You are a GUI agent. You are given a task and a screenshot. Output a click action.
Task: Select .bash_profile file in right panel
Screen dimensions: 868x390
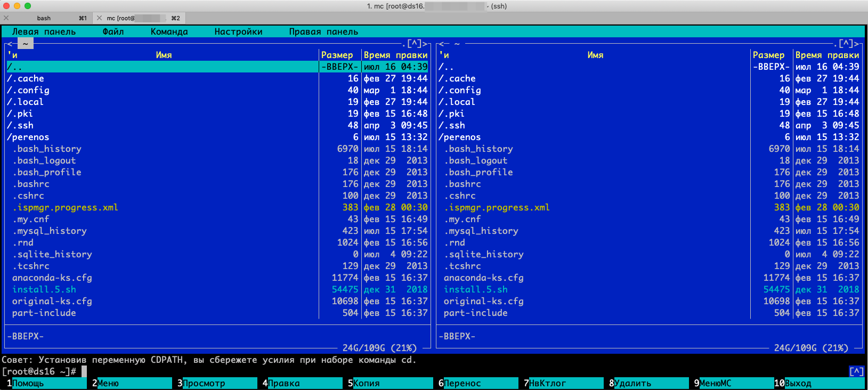coord(649,172)
